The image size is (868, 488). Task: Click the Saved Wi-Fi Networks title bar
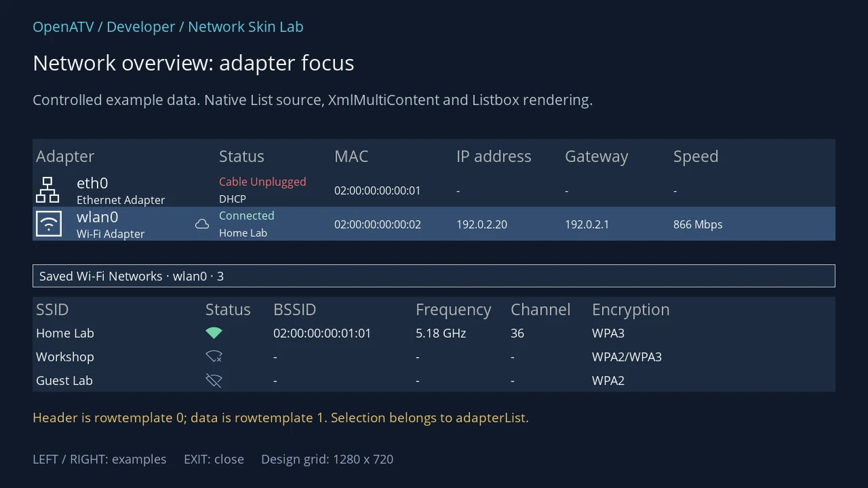[434, 276]
